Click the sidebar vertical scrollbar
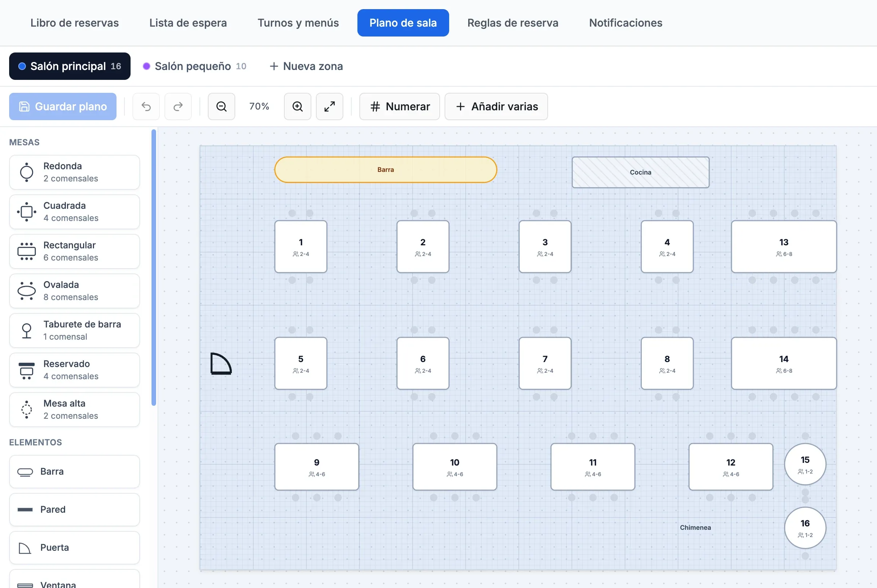877x588 pixels. pos(154,268)
